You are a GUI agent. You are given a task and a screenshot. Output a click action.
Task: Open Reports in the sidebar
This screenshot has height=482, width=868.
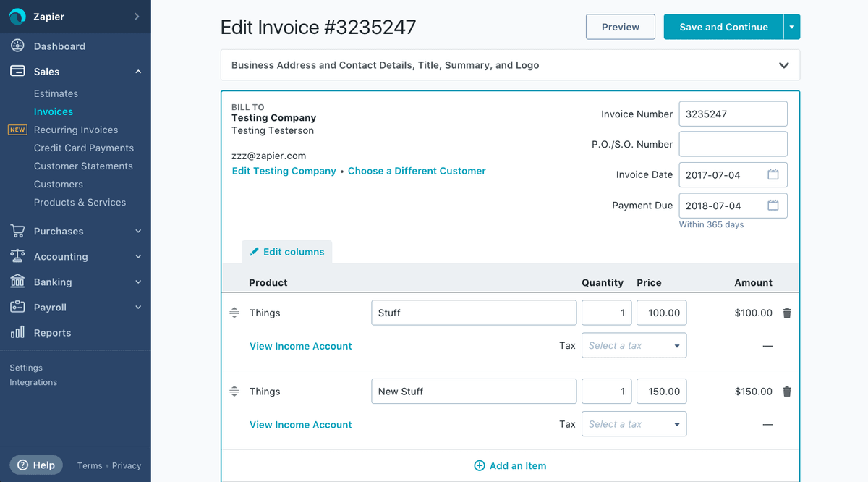coord(52,333)
